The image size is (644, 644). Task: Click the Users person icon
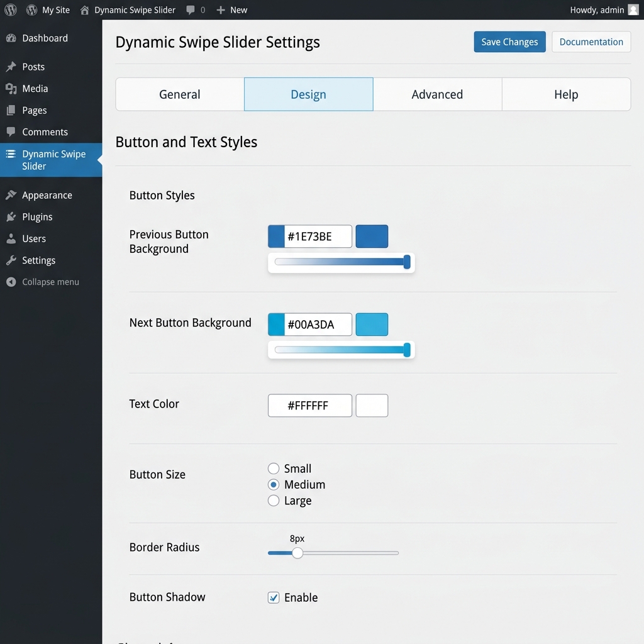[11, 238]
